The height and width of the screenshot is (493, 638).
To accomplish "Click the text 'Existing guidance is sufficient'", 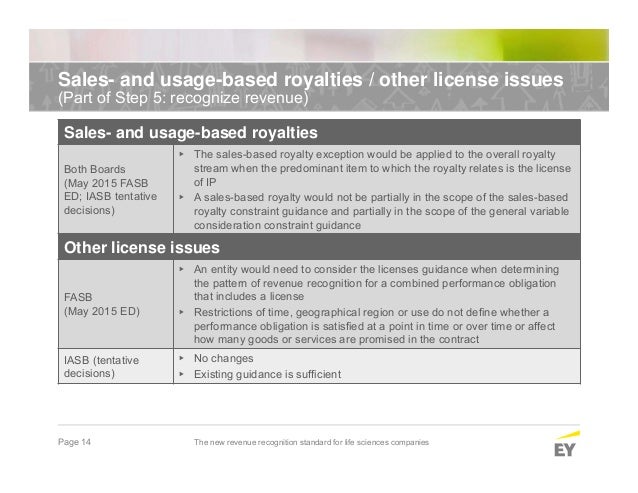I will click(x=267, y=374).
